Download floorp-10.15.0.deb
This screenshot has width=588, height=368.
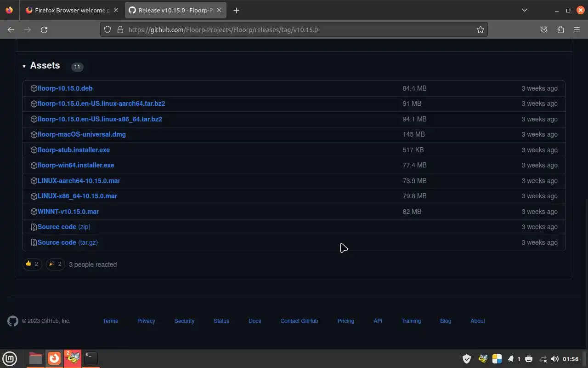65,88
